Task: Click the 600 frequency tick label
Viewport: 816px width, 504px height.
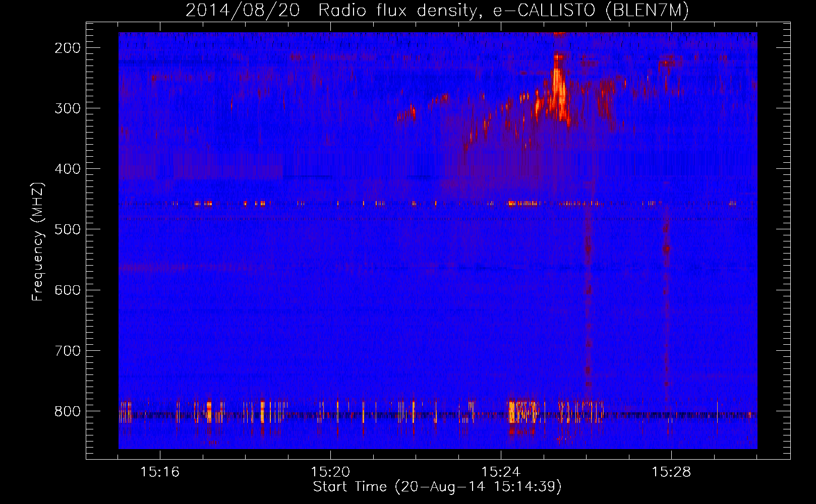Action: click(x=67, y=290)
